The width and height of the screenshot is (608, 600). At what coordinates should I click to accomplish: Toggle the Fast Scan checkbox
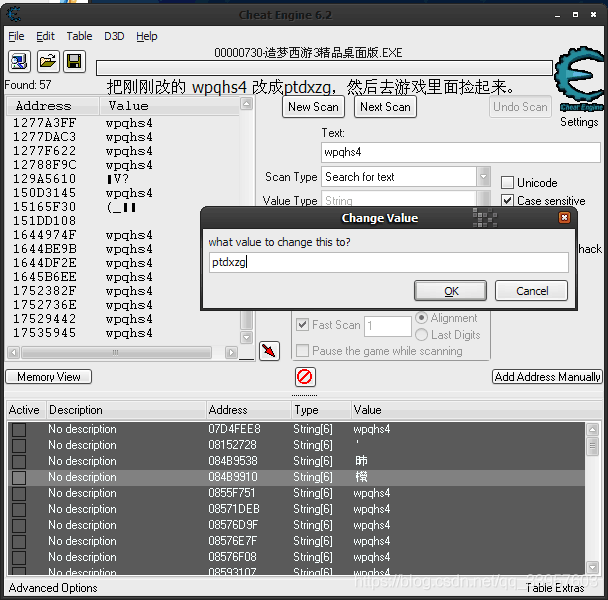click(302, 324)
